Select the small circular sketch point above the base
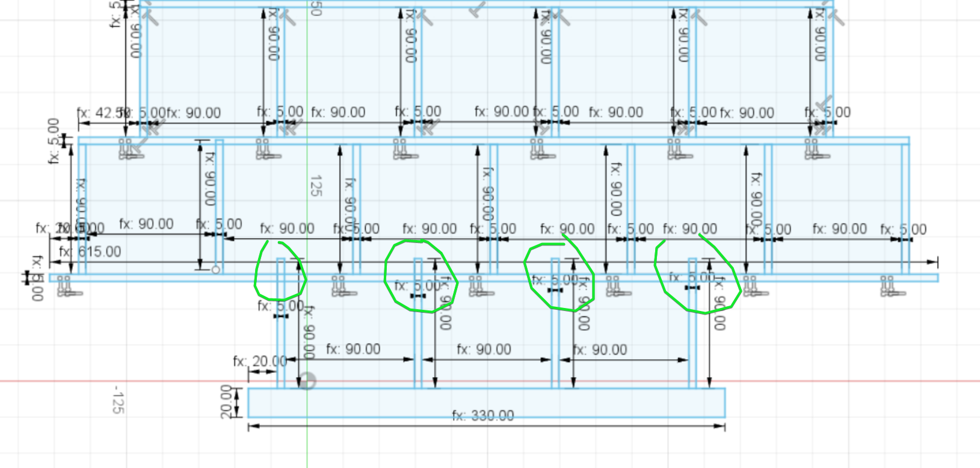The height and width of the screenshot is (468, 980). [216, 269]
